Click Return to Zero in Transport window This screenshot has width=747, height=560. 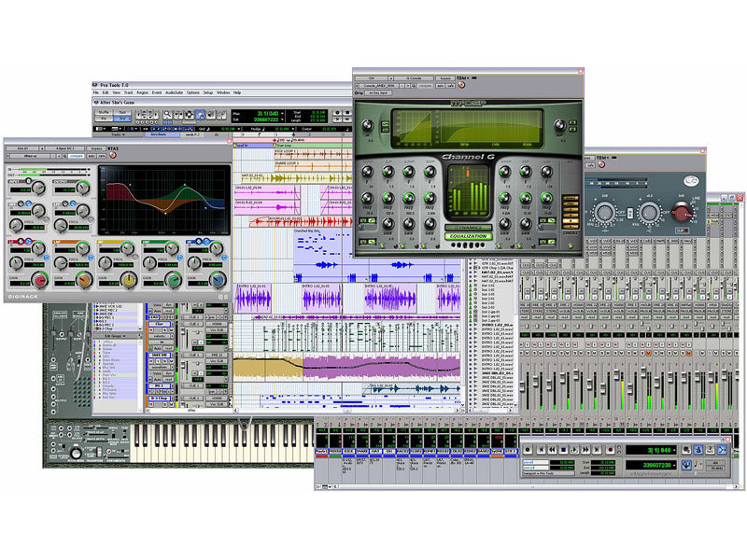point(542,450)
